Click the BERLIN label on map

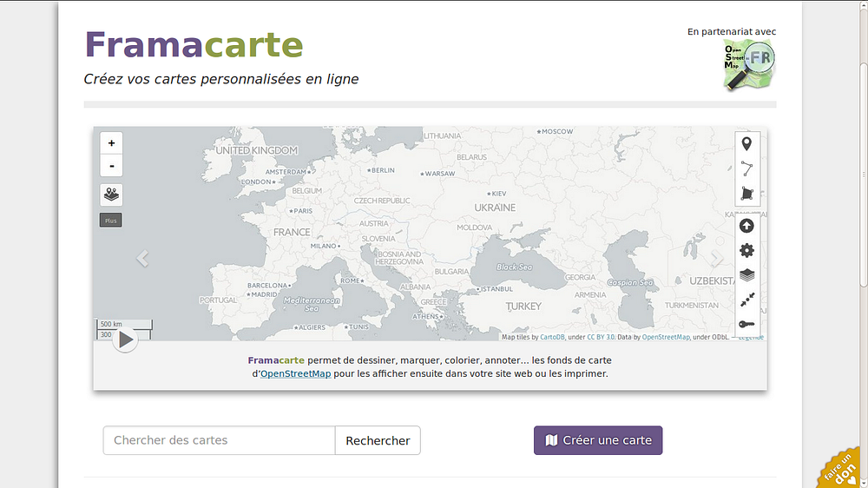[x=381, y=170]
